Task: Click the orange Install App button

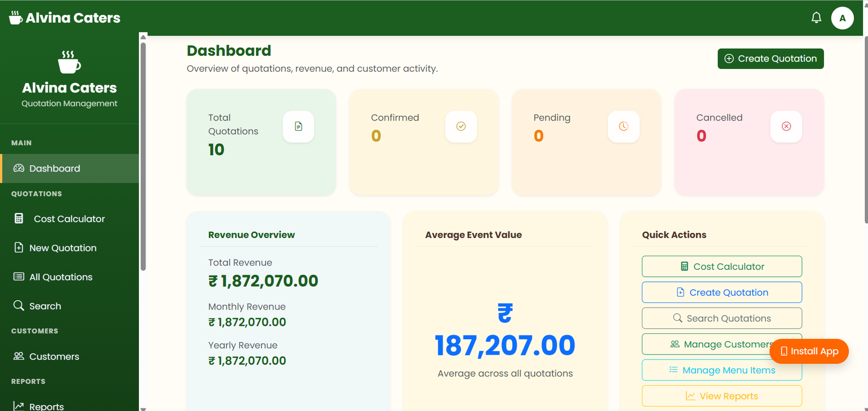Action: pyautogui.click(x=809, y=351)
